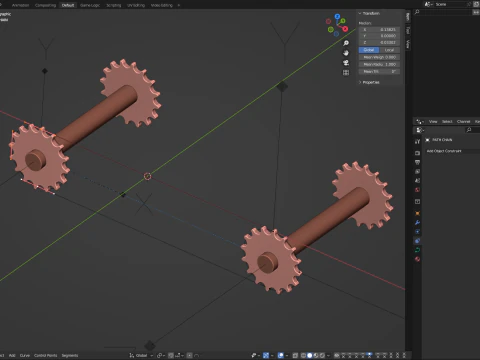The image size is (480, 360).
Task: Toggle snapping magnet in viewport header
Action: point(171,355)
